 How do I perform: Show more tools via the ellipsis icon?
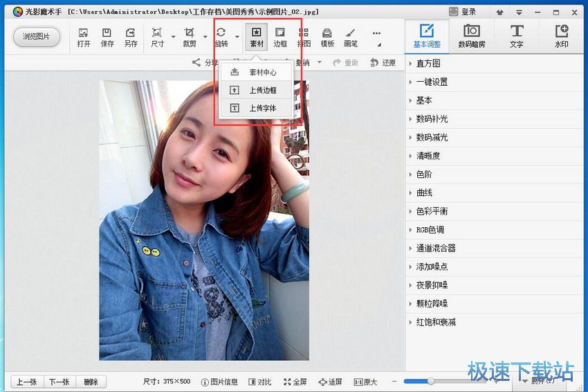click(x=376, y=33)
